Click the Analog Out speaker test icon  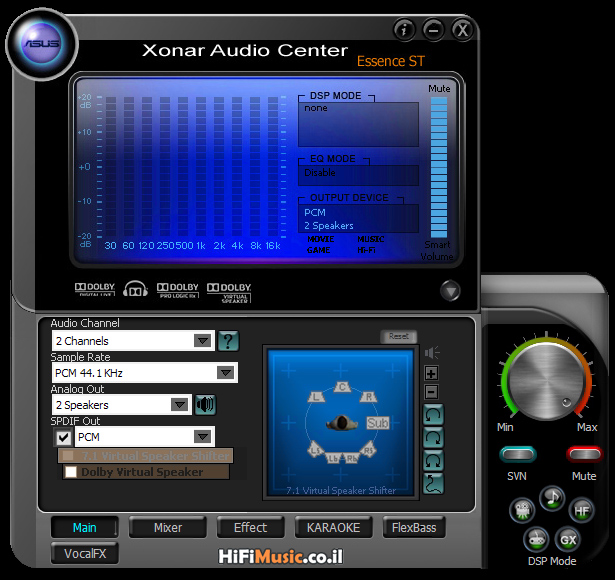[x=205, y=404]
